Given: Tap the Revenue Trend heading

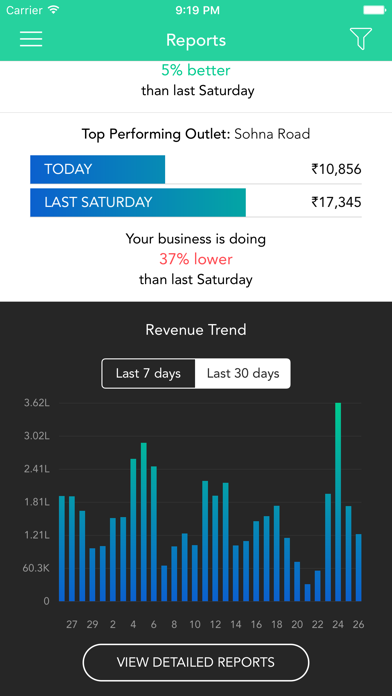Looking at the screenshot, I should point(196,330).
